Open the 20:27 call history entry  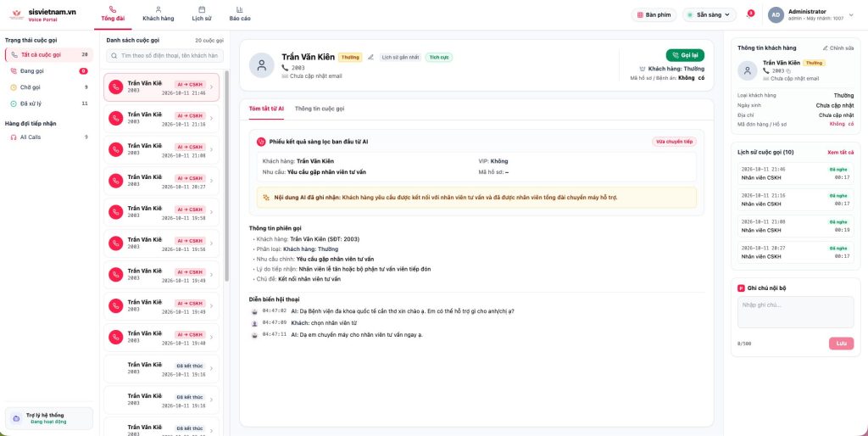(795, 252)
